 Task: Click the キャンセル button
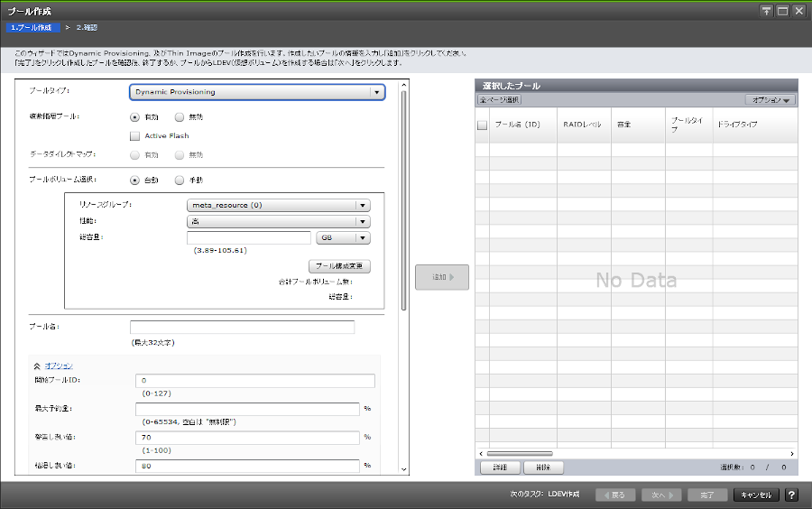(756, 495)
